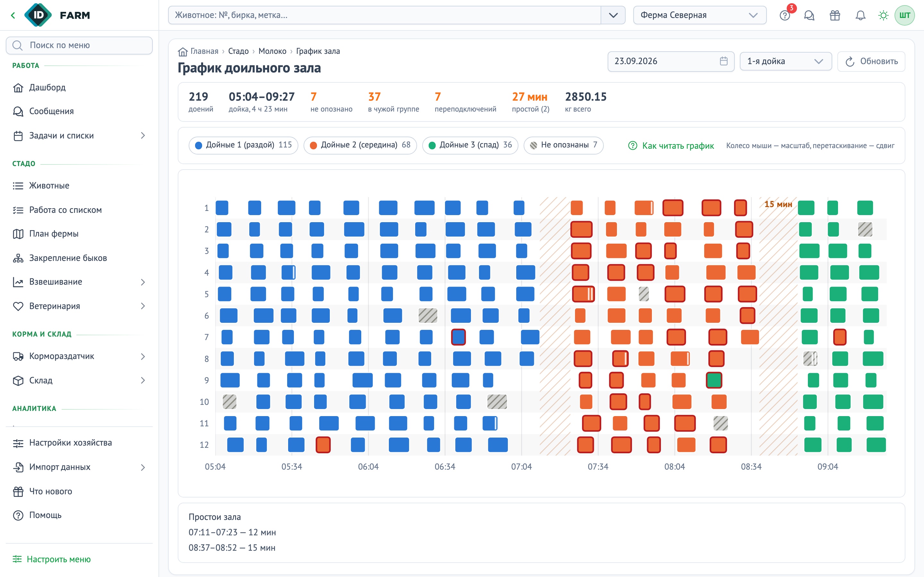The height and width of the screenshot is (577, 924).
Task: Click the green block in row 9
Action: click(714, 380)
